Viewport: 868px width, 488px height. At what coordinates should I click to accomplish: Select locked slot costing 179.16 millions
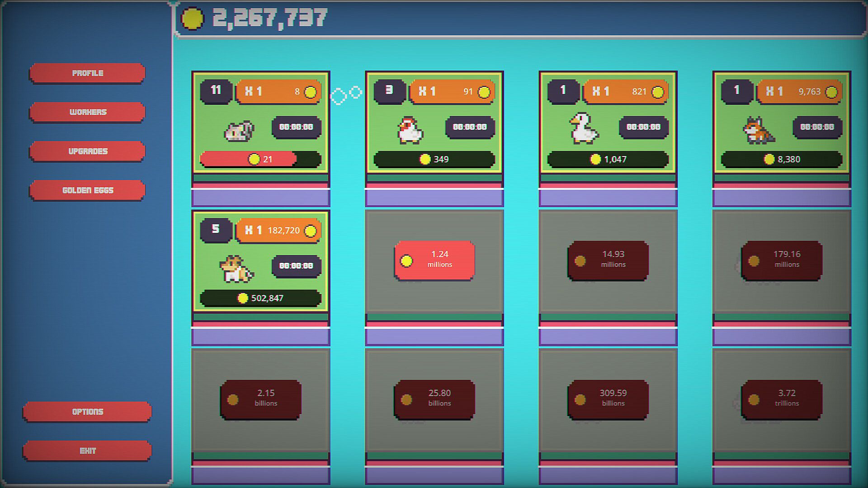782,261
